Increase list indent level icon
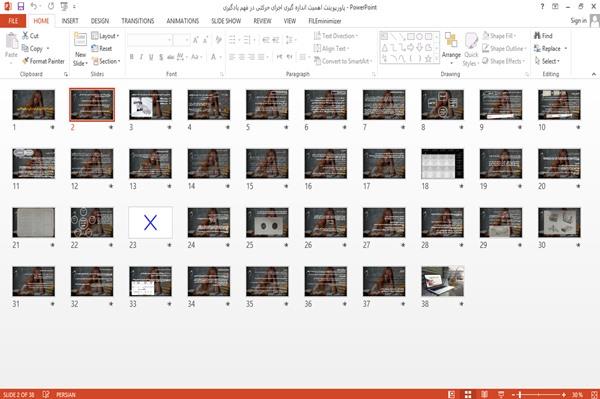The image size is (600, 399). click(276, 40)
